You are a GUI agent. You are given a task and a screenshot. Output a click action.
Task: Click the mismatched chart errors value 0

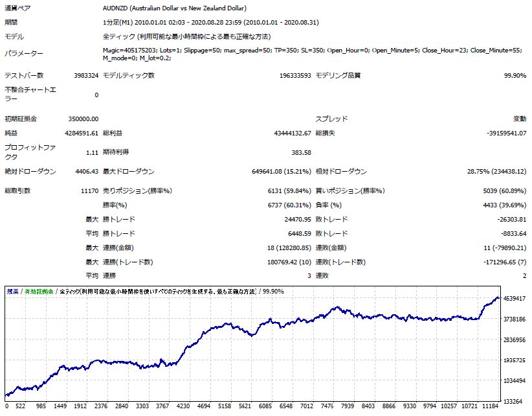96,95
